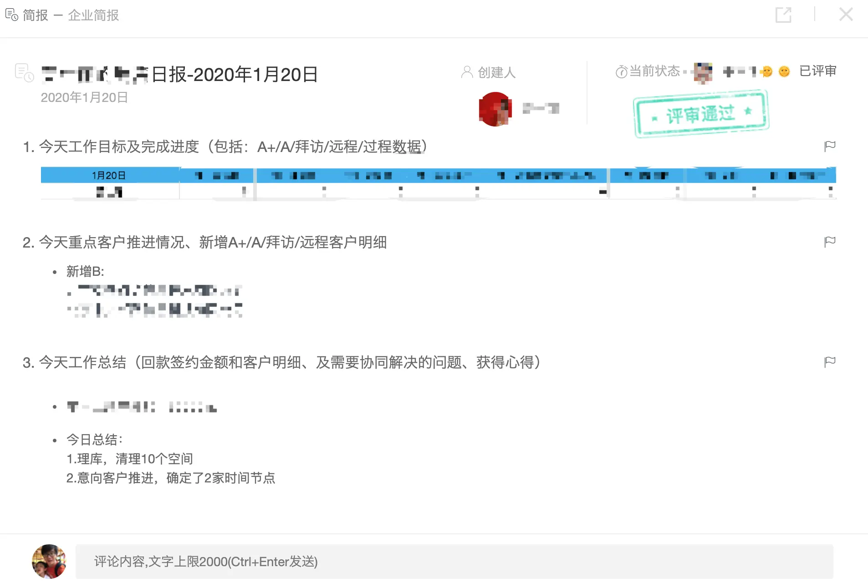The width and height of the screenshot is (868, 588).
Task: Select 简报 in the title bar
Action: [x=36, y=14]
